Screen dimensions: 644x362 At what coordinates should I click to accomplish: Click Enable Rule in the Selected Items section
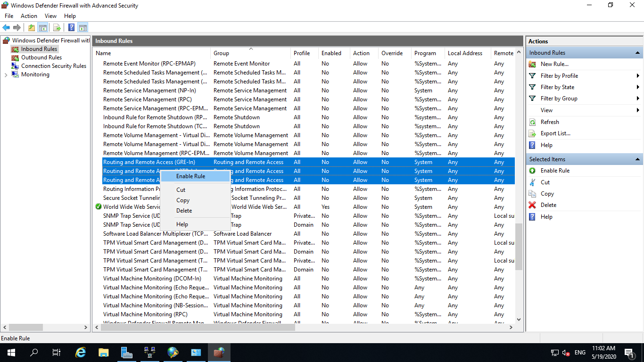[555, 171]
